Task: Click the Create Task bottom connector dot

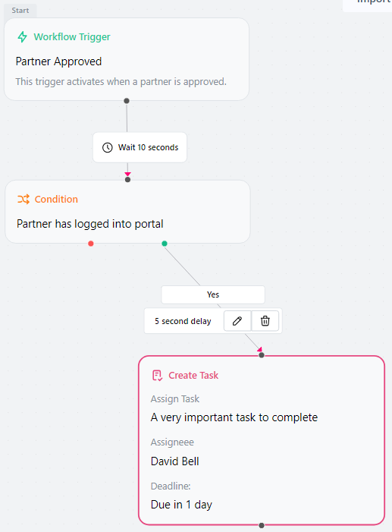Action: (x=262, y=526)
